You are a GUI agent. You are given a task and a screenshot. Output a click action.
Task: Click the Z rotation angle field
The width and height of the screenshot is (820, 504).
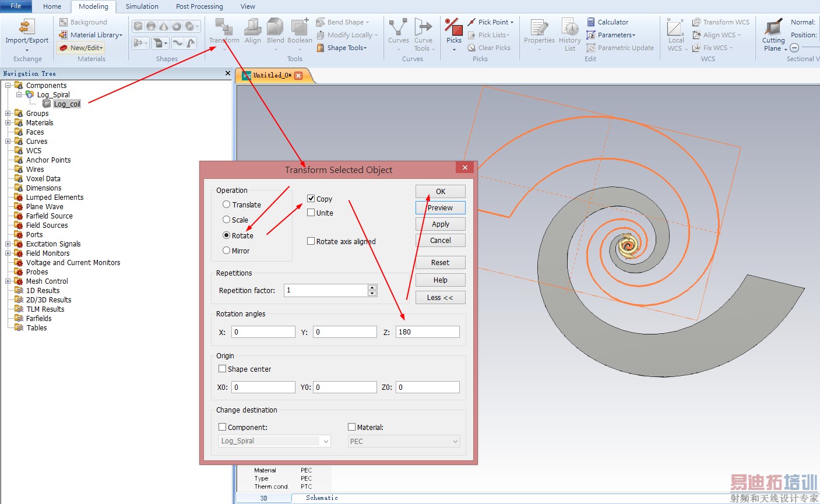pyautogui.click(x=427, y=332)
